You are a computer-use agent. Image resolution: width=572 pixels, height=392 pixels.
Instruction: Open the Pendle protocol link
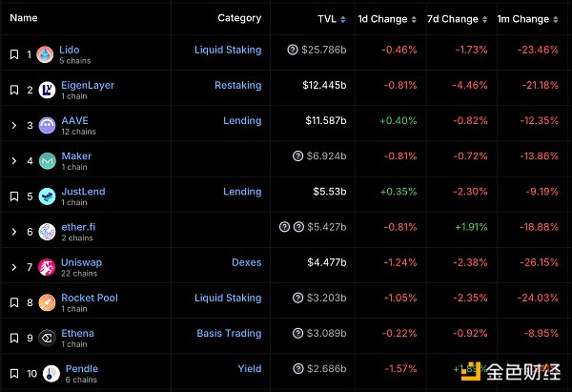coord(81,368)
